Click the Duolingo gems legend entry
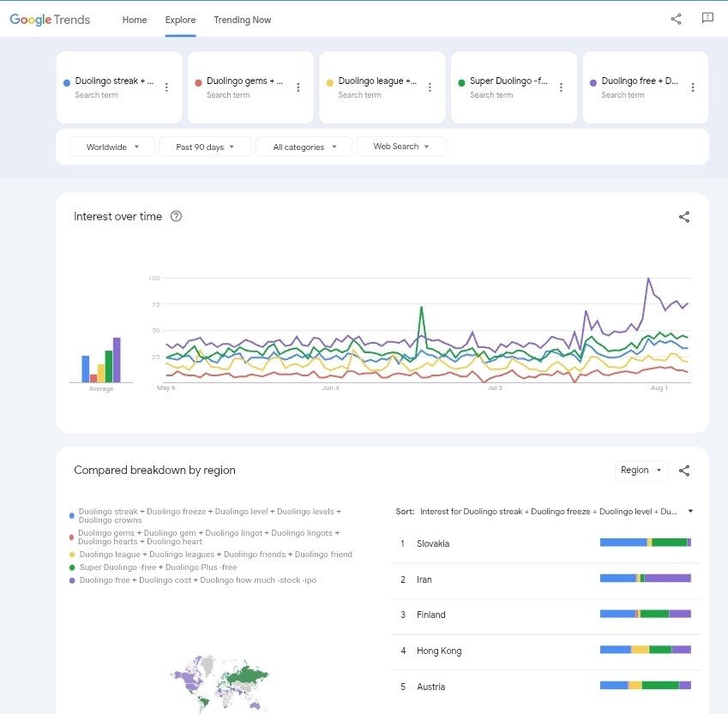This screenshot has width=728, height=714. 204,537
